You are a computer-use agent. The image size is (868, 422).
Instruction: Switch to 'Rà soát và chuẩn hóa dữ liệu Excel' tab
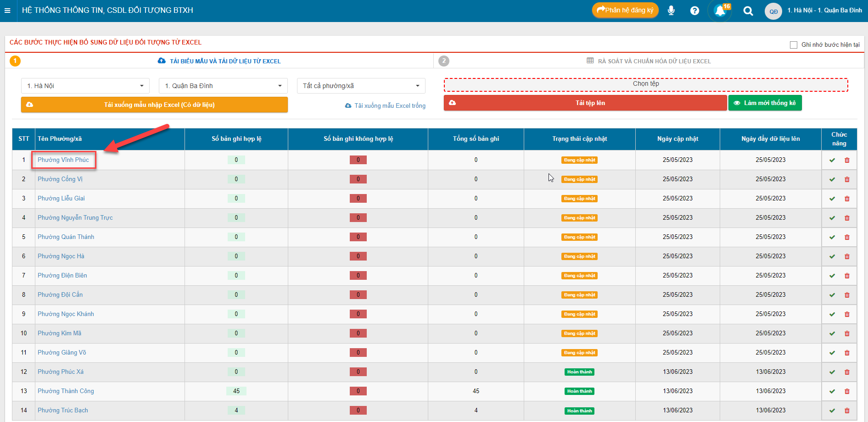point(654,61)
